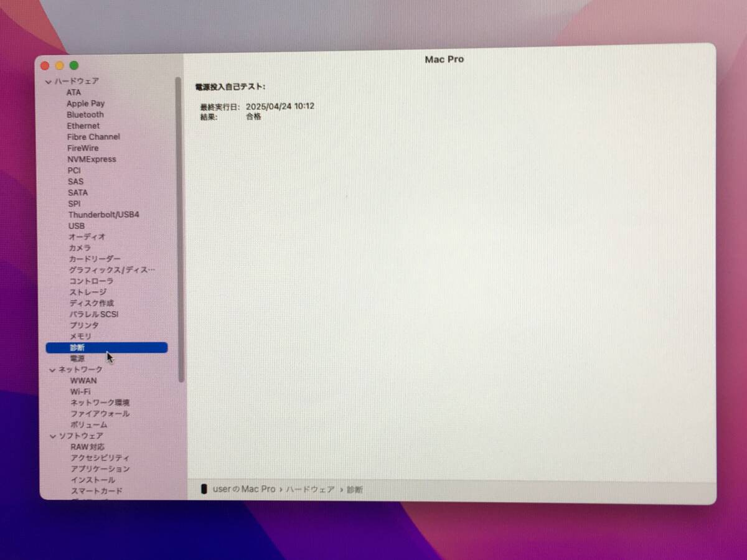Viewport: 747px width, 560px height.
Task: Click the highlighted 診断 item
Action: [x=106, y=348]
